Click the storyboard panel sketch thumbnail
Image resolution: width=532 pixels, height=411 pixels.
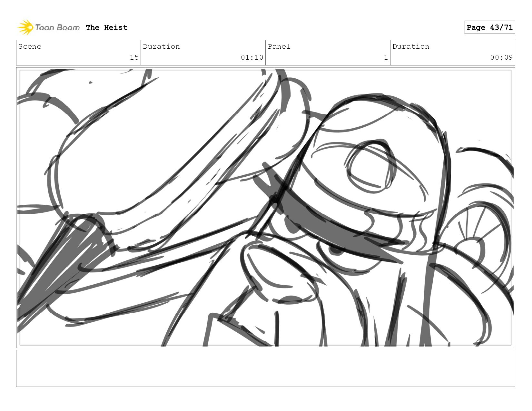(266, 208)
